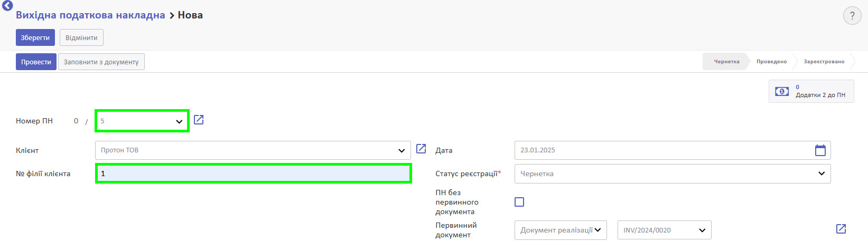Viewport: 868px width, 251px height.
Task: Click the Відмінити button
Action: click(x=81, y=38)
